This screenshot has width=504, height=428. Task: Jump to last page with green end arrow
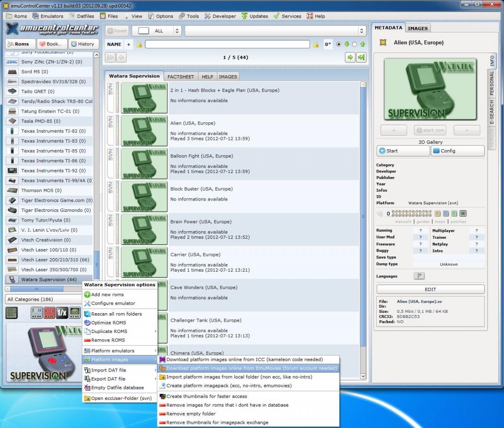[x=361, y=57]
